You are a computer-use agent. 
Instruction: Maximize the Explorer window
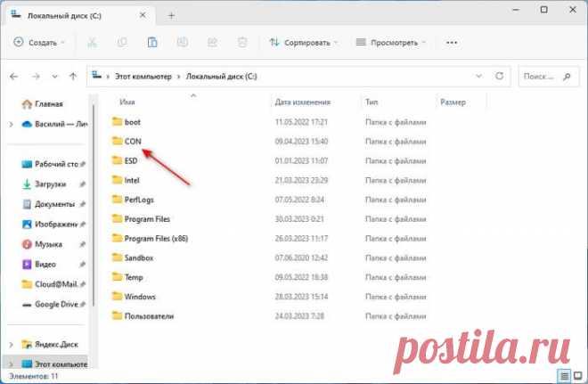point(544,10)
